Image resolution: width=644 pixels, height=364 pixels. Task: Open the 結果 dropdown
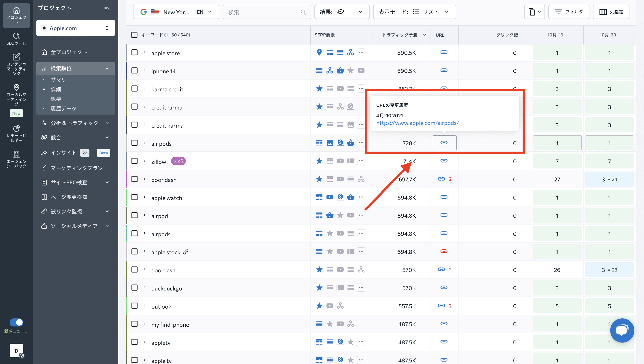coord(342,12)
